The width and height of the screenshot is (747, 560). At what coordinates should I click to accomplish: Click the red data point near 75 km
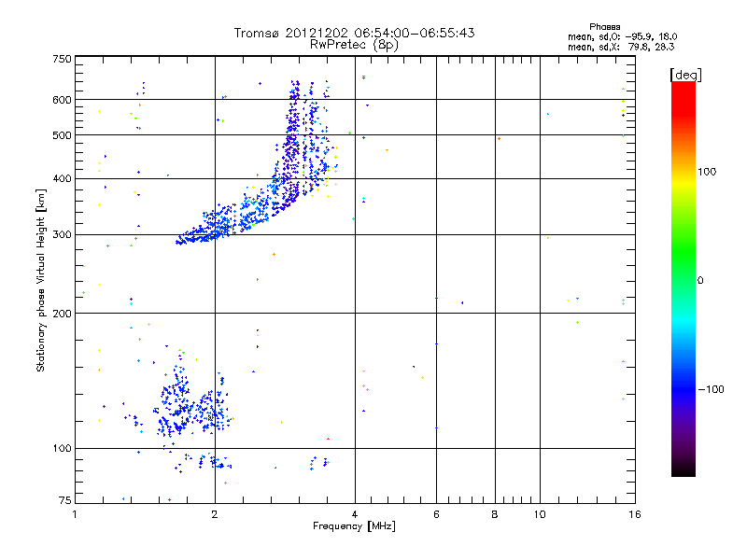tap(170, 499)
